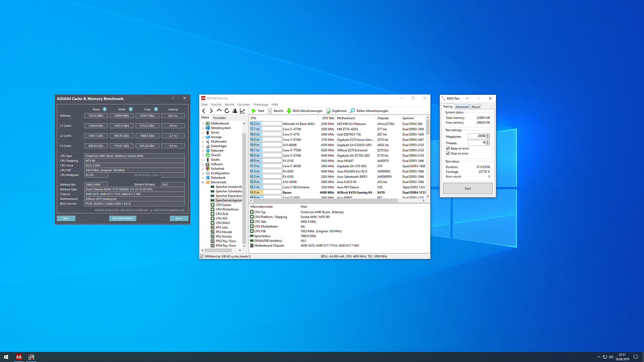Switch to Advanced tab in RAM Test
Image resolution: width=644 pixels, height=362 pixels.
[462, 107]
